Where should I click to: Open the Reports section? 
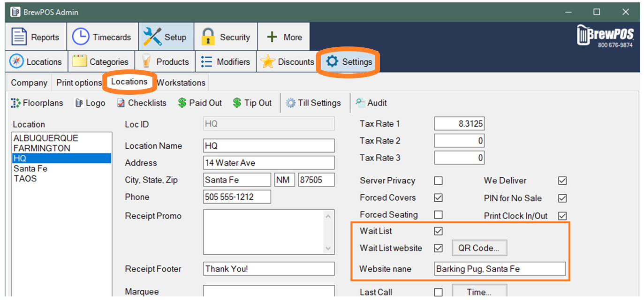point(36,37)
